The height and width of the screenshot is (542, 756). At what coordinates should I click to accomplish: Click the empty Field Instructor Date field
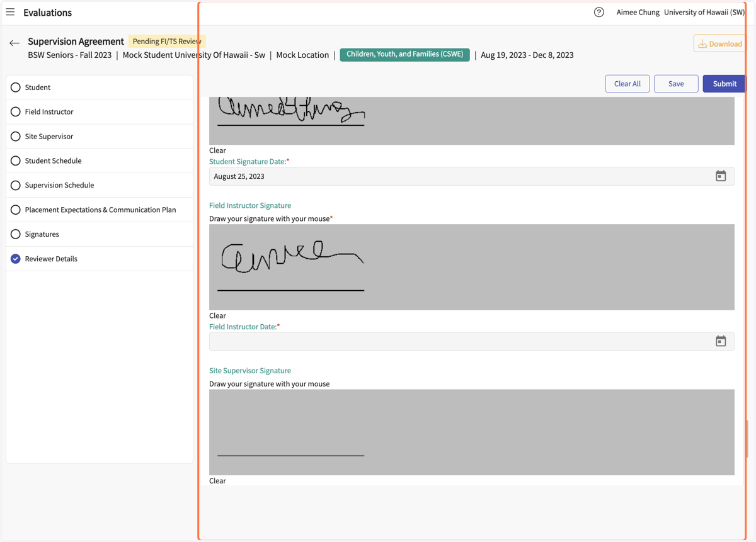(x=472, y=341)
